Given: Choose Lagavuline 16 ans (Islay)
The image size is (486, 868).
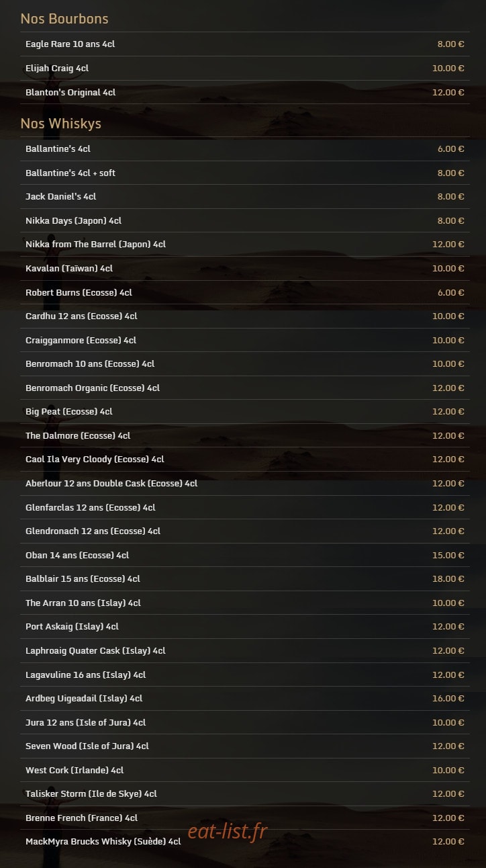Looking at the screenshot, I should click(x=245, y=675).
